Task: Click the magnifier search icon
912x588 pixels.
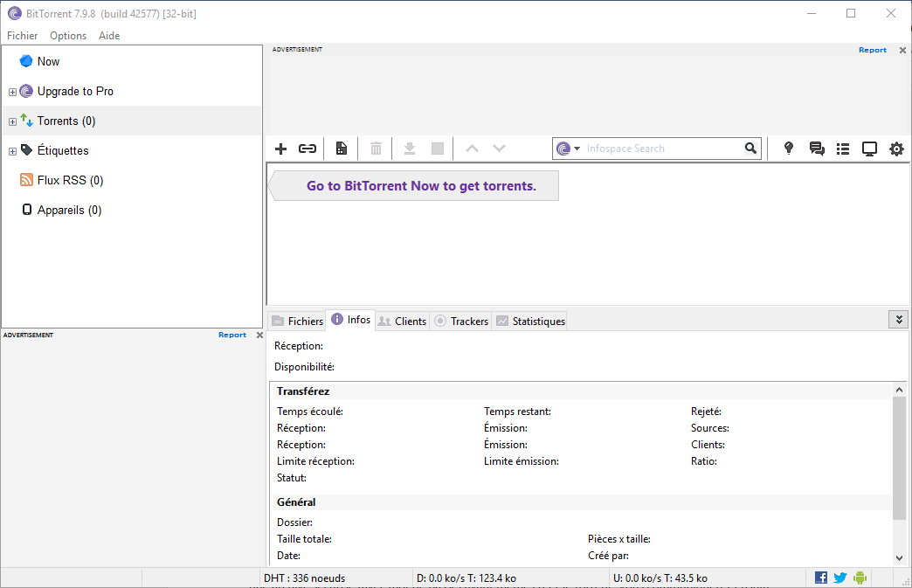Action: click(751, 149)
